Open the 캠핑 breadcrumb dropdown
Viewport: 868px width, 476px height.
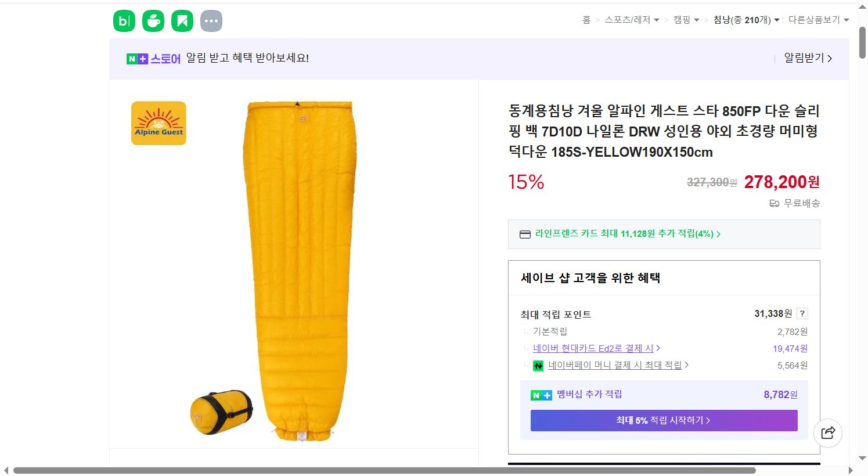pos(686,19)
